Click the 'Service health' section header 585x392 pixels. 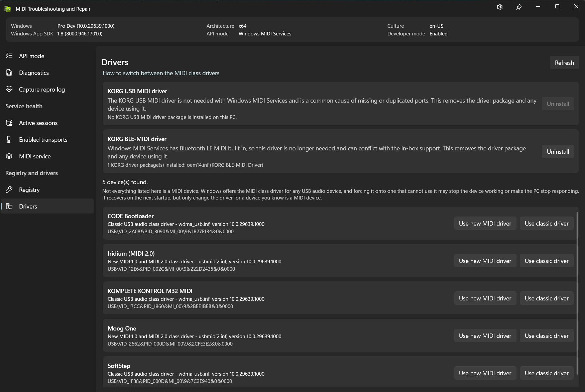coord(24,106)
